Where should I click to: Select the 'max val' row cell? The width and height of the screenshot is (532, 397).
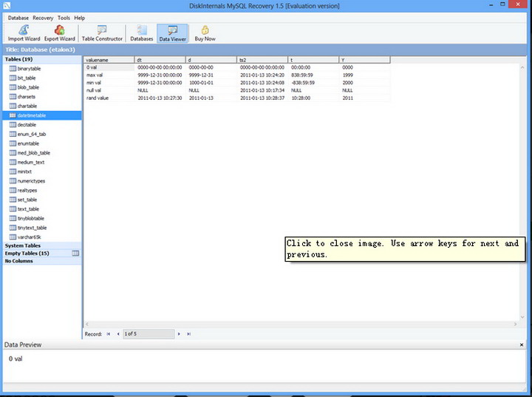pyautogui.click(x=109, y=75)
